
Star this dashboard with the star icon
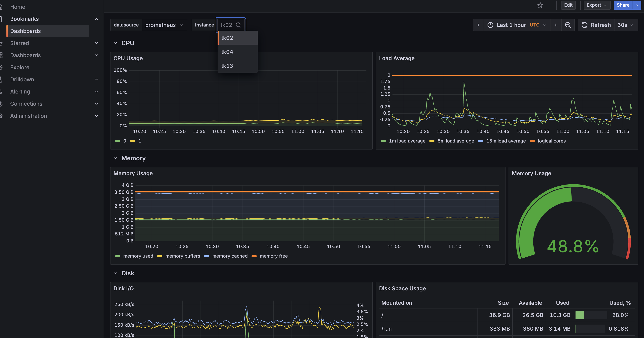click(540, 5)
